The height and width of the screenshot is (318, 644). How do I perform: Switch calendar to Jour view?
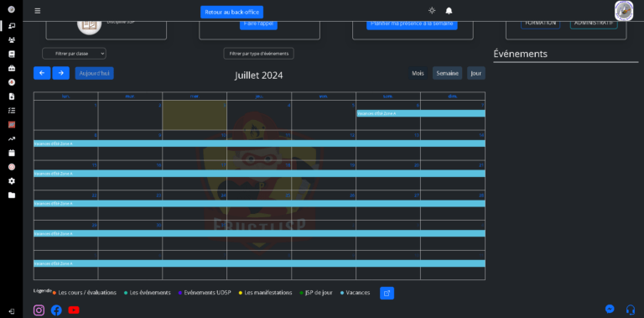(476, 73)
